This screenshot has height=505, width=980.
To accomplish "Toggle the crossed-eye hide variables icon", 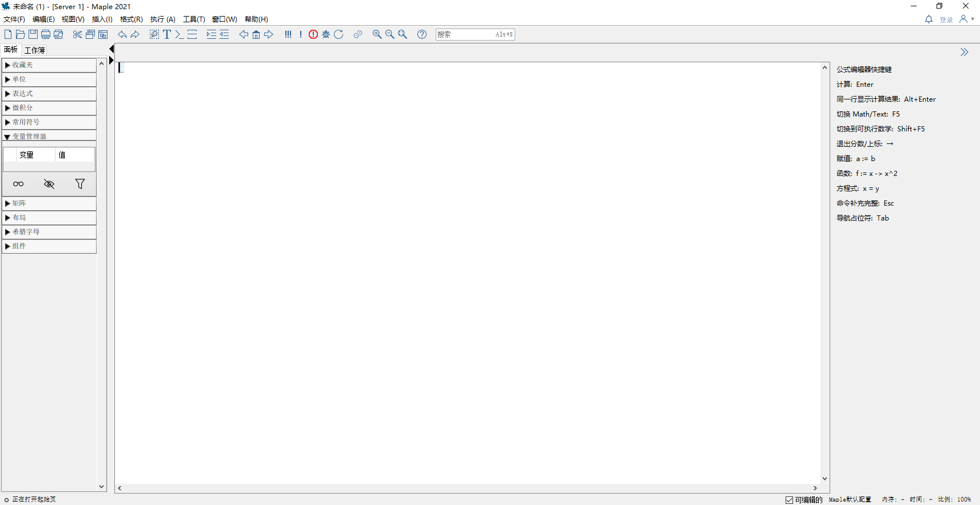I will pos(49,184).
